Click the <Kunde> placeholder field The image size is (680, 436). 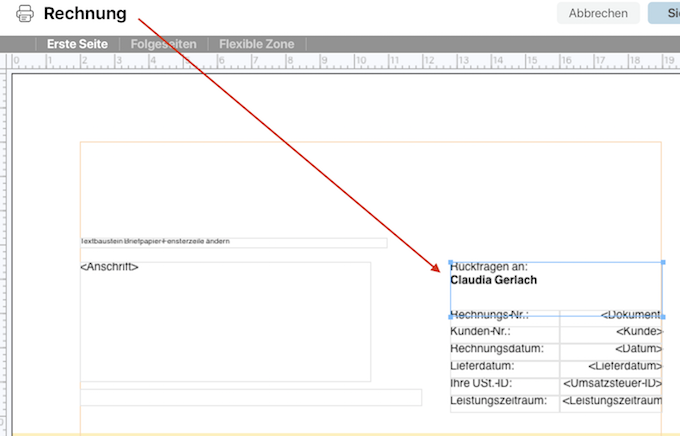point(637,331)
